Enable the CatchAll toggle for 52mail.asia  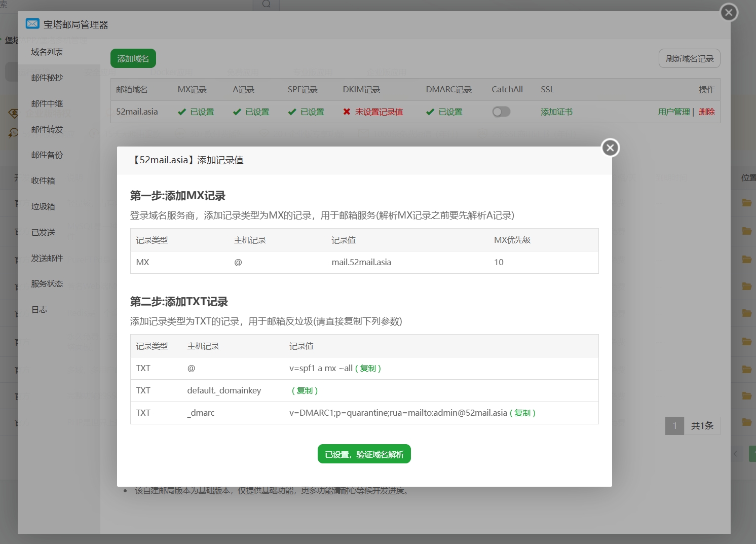[501, 112]
